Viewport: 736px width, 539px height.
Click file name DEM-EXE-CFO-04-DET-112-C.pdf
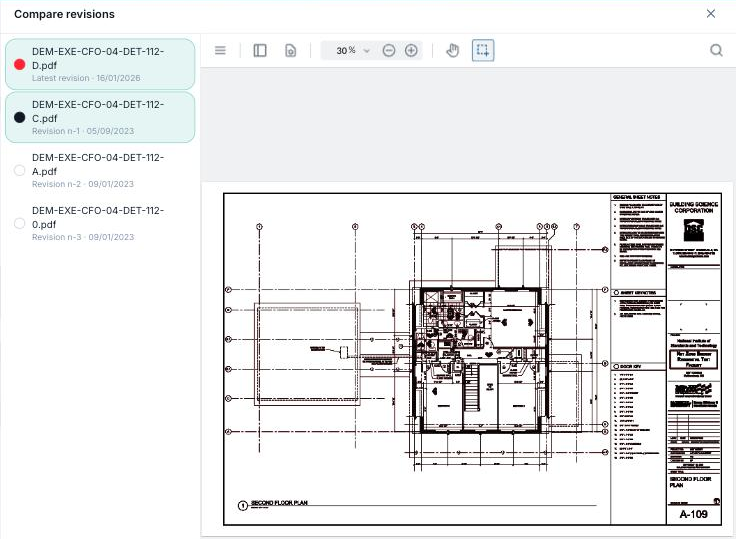(98, 111)
